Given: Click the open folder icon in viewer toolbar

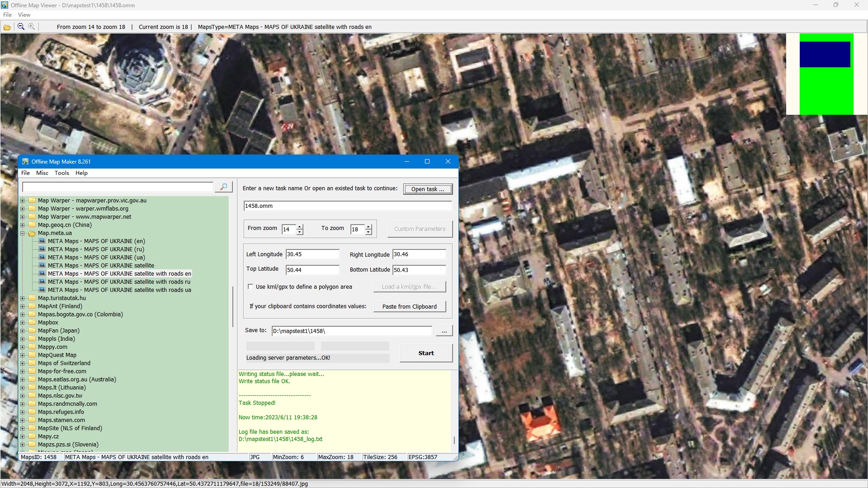Looking at the screenshot, I should tap(7, 27).
